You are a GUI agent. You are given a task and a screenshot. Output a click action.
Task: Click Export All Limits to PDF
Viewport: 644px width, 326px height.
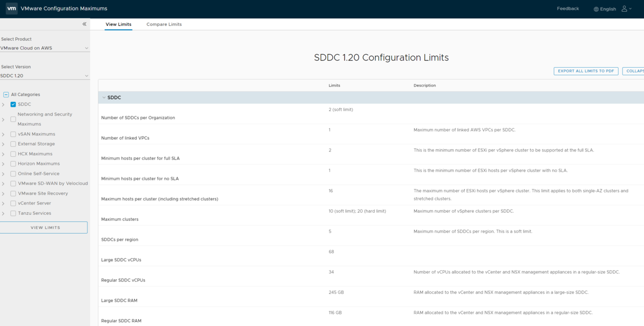point(586,71)
